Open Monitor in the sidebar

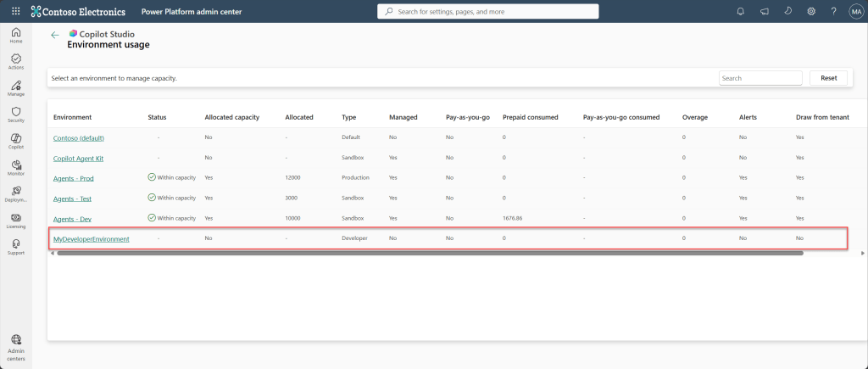pyautogui.click(x=16, y=168)
